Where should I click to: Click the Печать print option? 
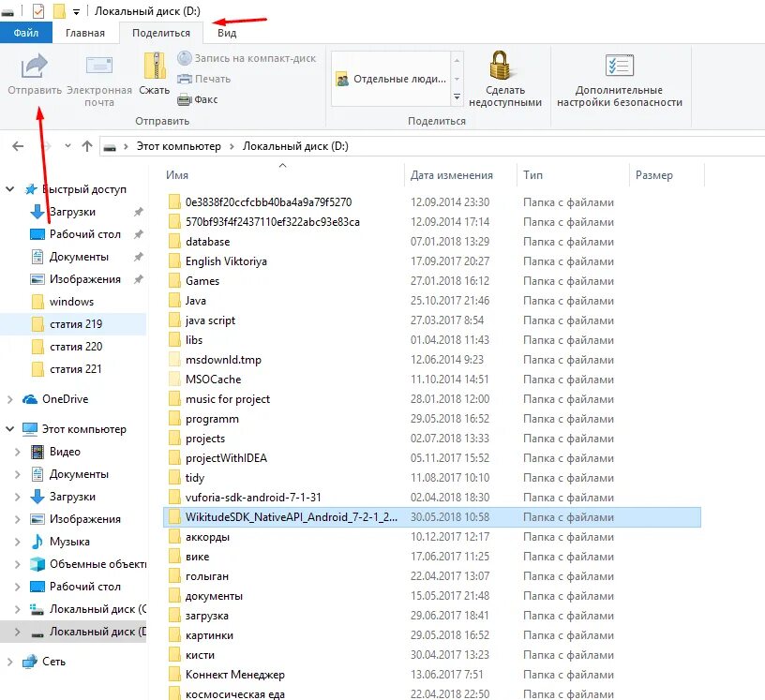pos(203,79)
